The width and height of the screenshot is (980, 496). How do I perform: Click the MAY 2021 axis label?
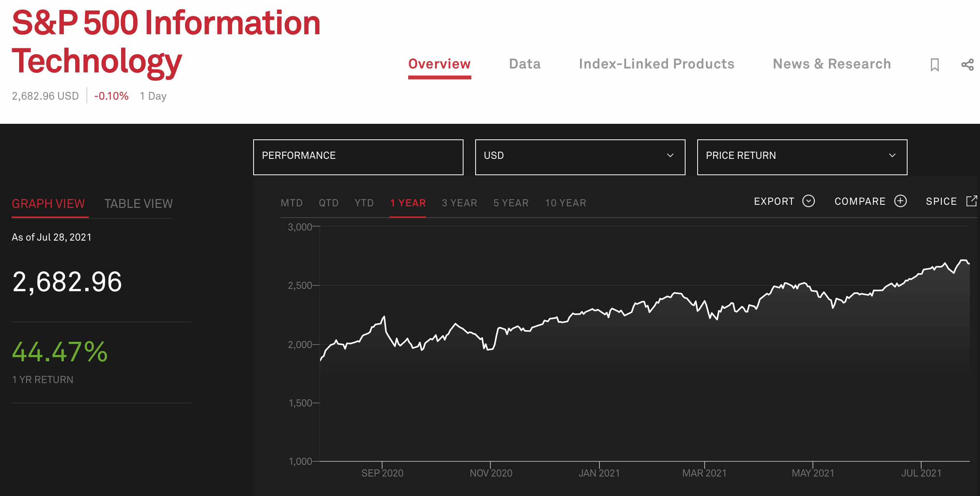coord(813,473)
